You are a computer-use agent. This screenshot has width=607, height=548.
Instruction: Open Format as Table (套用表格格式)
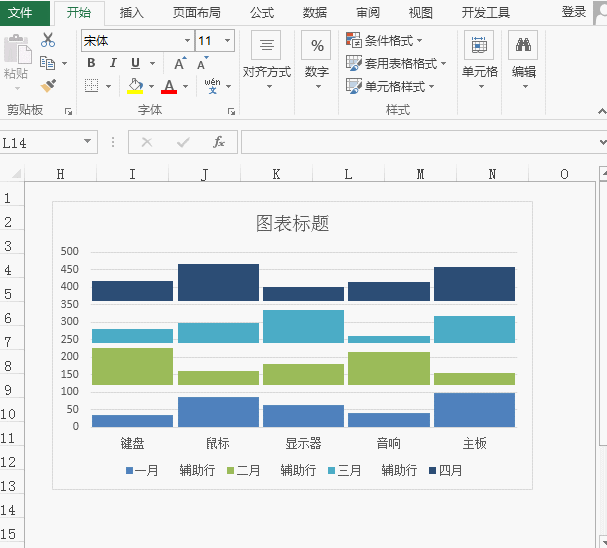pyautogui.click(x=396, y=63)
